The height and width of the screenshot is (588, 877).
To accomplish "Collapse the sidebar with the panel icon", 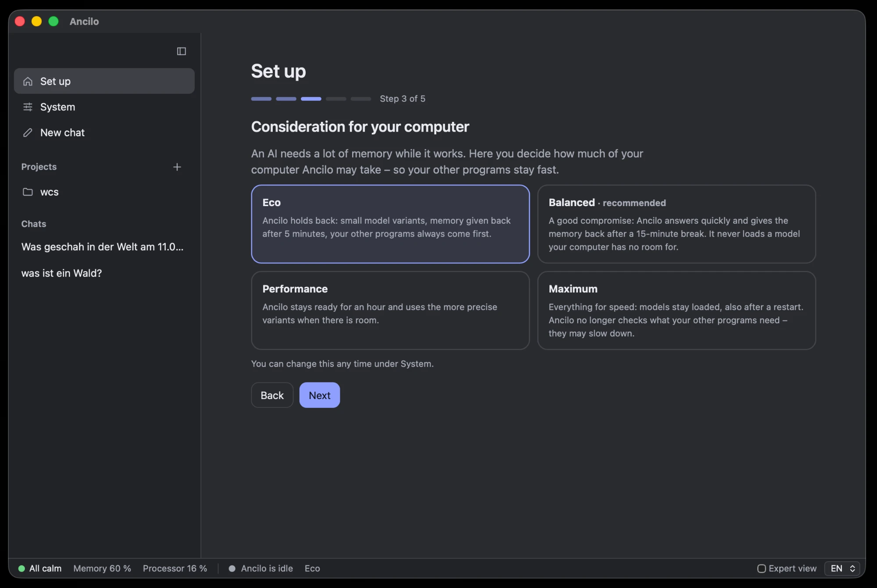I will (181, 51).
